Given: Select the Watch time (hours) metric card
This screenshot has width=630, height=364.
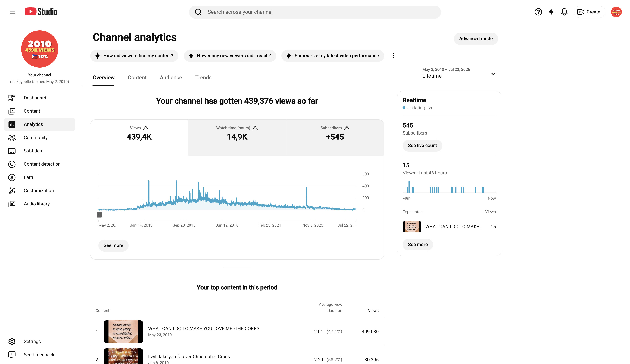Looking at the screenshot, I should click(x=237, y=137).
